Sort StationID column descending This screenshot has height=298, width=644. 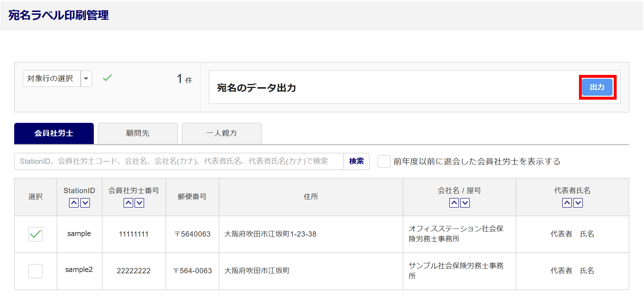tap(85, 203)
